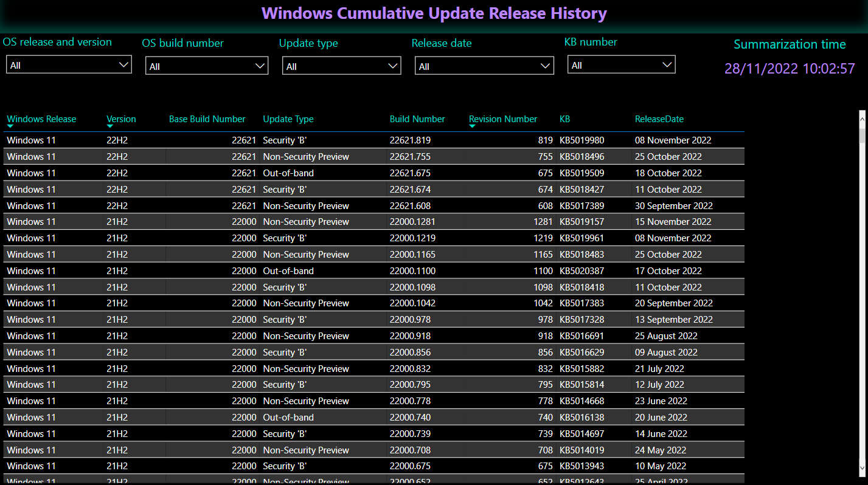This screenshot has width=868, height=485.
Task: Select the KB column header
Action: coord(564,119)
